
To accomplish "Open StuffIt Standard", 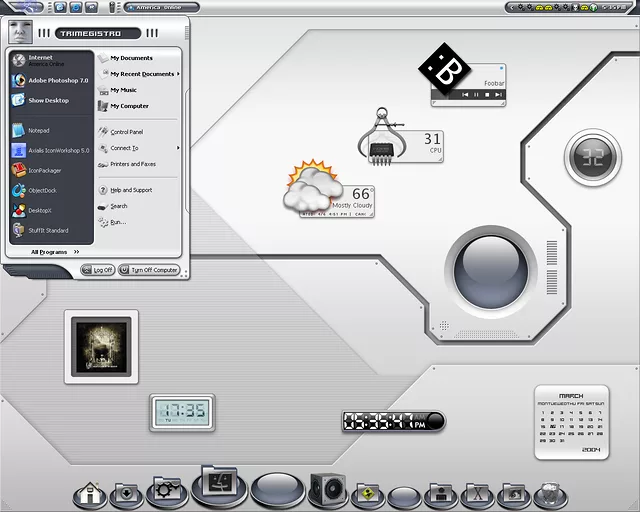I will pos(48,230).
